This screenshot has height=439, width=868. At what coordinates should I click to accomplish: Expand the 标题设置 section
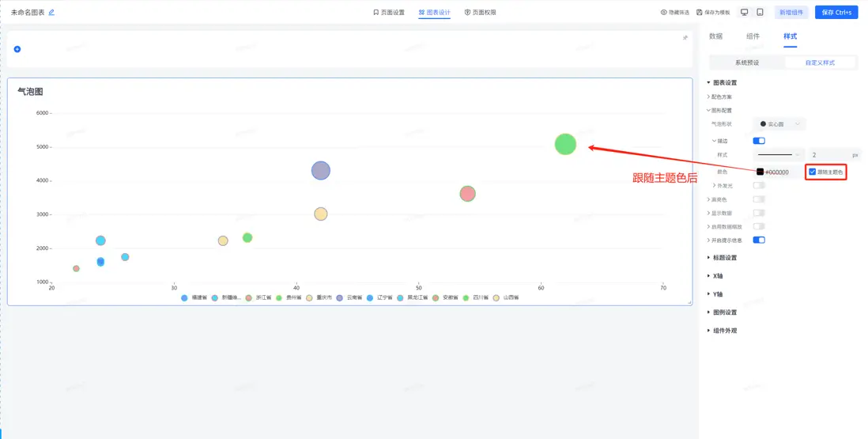tap(722, 258)
